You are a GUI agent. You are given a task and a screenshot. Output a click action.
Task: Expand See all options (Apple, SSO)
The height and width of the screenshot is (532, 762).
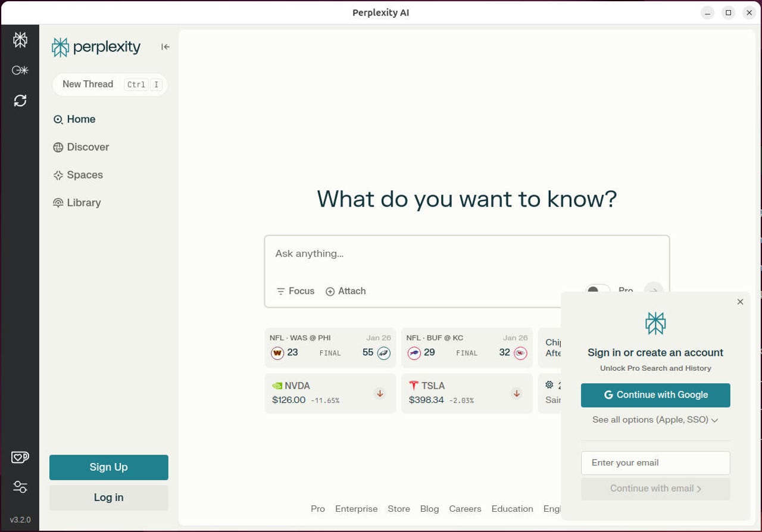pyautogui.click(x=655, y=420)
